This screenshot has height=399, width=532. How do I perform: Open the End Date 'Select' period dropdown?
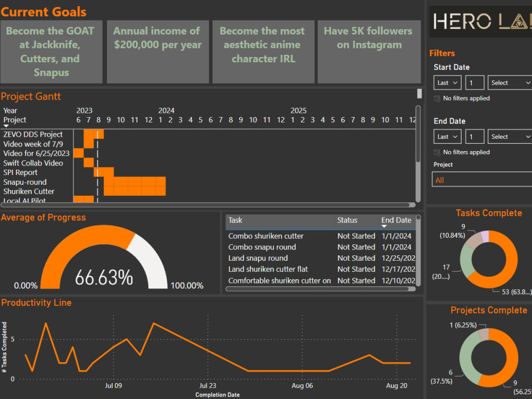point(510,137)
